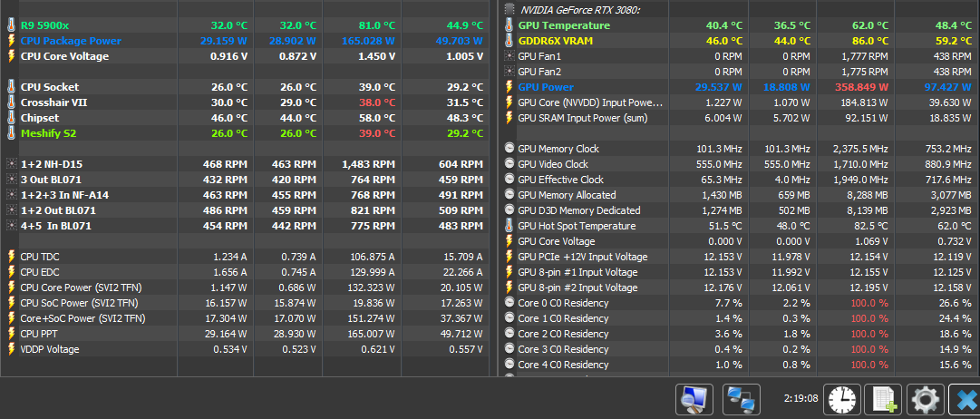Select the GPU Core Voltage label
980x419 pixels.
point(557,241)
